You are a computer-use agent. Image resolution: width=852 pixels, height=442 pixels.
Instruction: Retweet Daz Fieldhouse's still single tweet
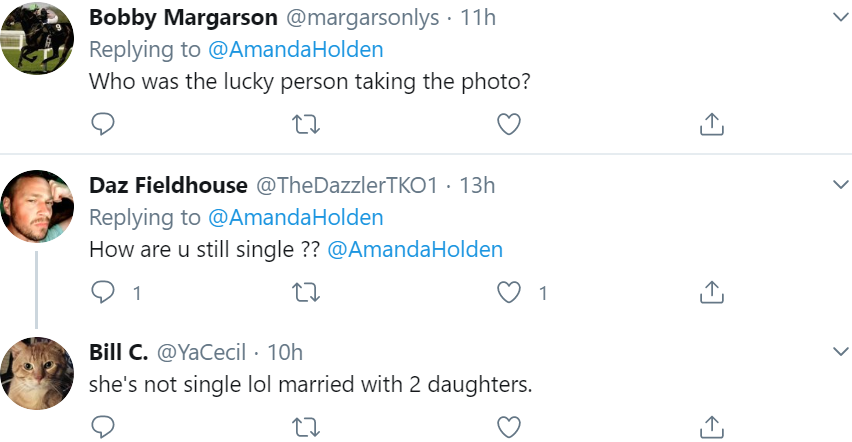(x=306, y=293)
